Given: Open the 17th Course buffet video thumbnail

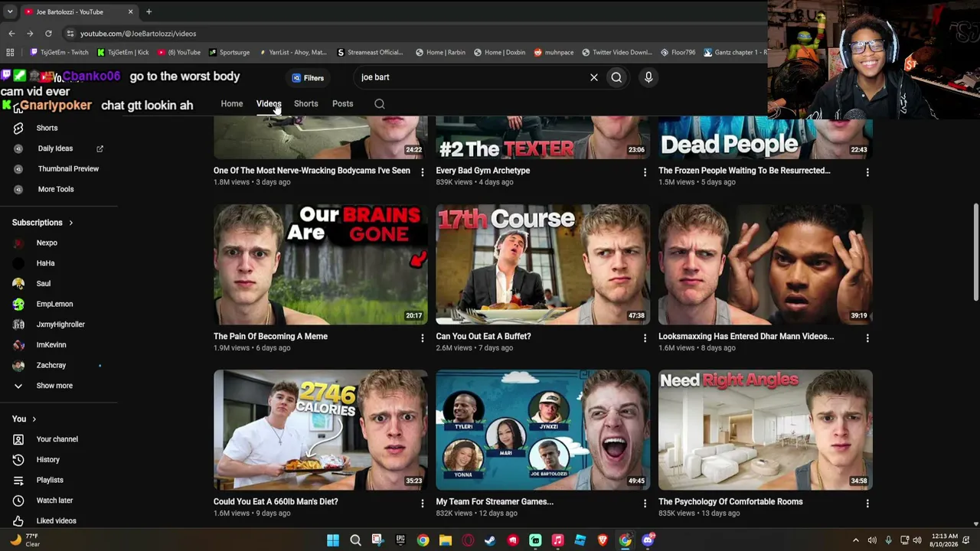Looking at the screenshot, I should (543, 264).
